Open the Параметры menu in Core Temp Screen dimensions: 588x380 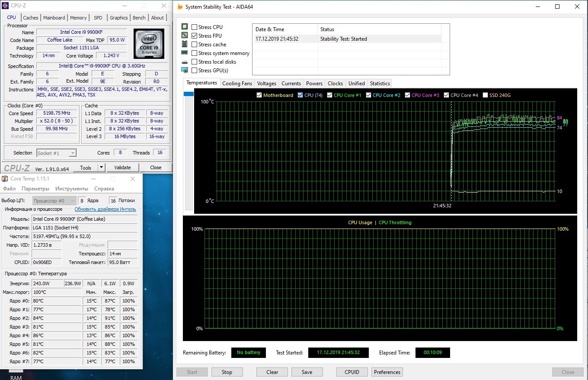[35, 189]
